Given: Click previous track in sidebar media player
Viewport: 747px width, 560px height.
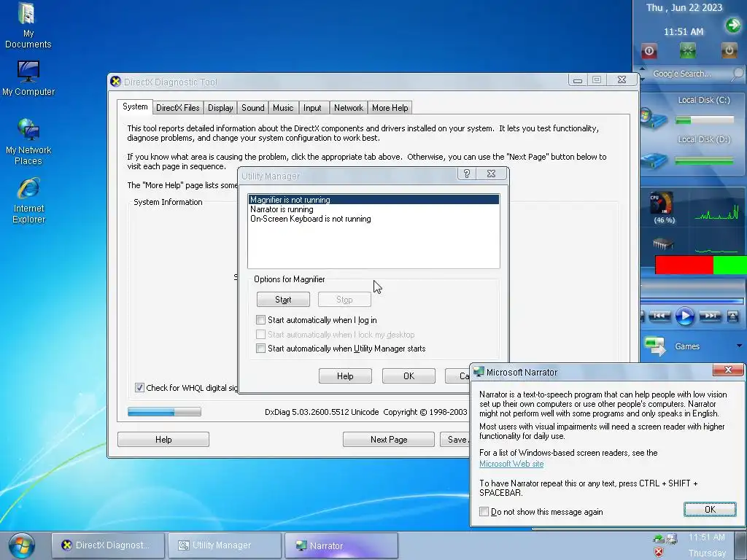Looking at the screenshot, I should tap(659, 316).
